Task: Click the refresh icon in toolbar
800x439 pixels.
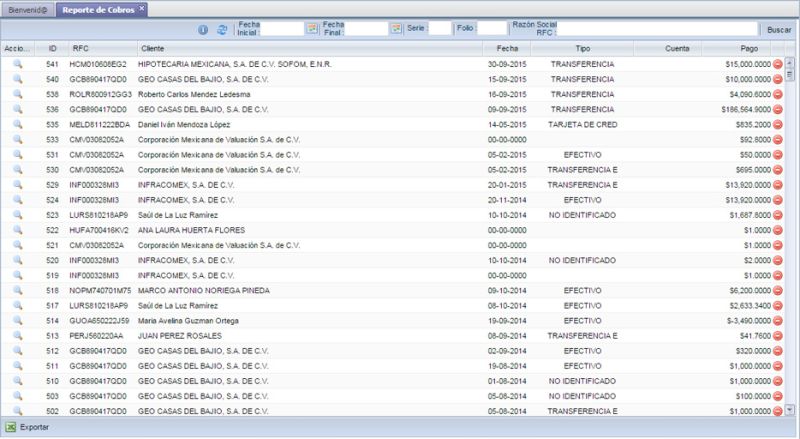Action: (x=222, y=30)
